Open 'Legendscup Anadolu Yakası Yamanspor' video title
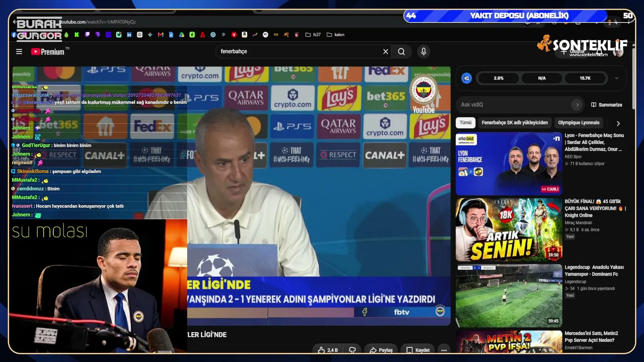Image resolution: width=644 pixels, height=362 pixels. (x=594, y=270)
